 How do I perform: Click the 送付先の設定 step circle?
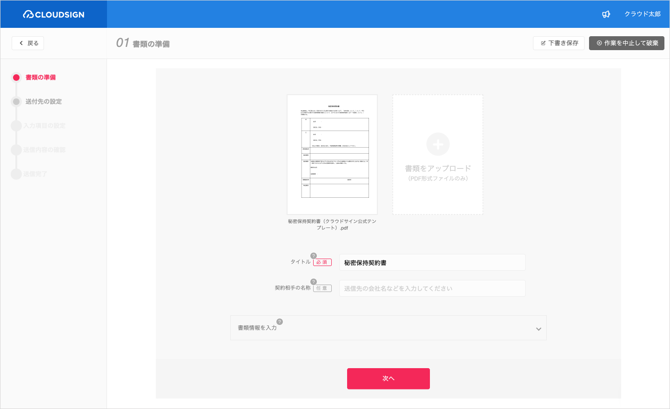tap(16, 101)
